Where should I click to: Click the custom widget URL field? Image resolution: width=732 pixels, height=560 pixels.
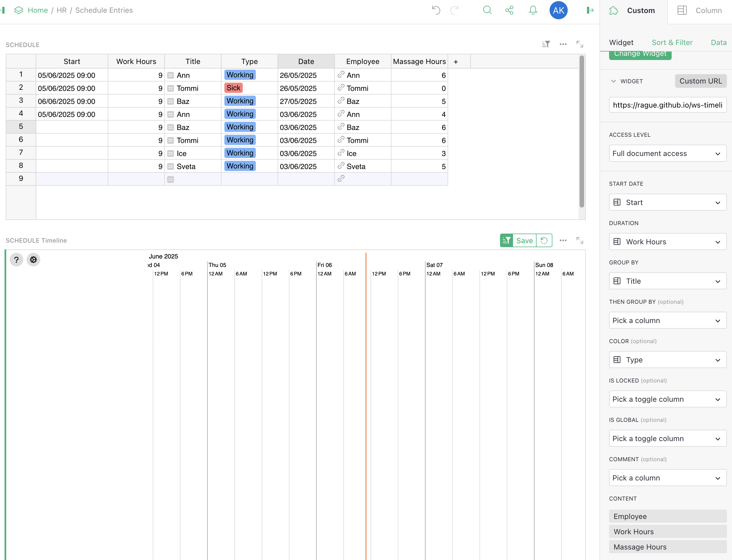[x=668, y=105]
